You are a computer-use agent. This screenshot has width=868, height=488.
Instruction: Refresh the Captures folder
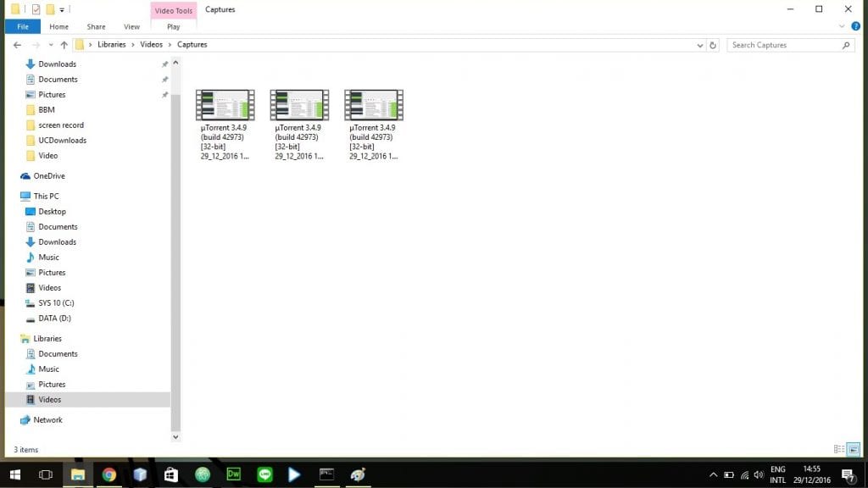713,46
